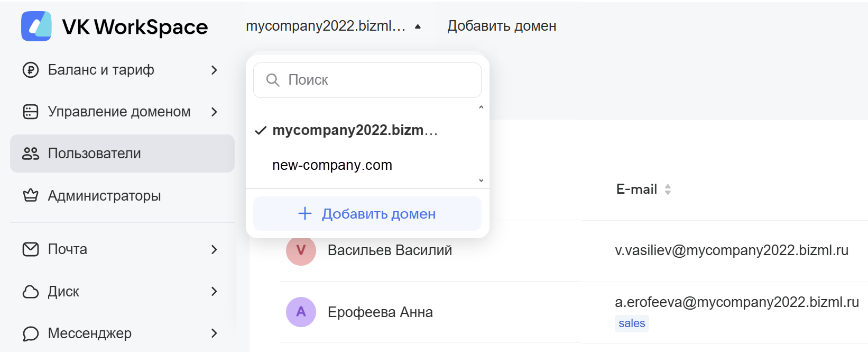The width and height of the screenshot is (868, 352).
Task: Click the ruble icon beside Баланс и тариф
Action: click(31, 70)
